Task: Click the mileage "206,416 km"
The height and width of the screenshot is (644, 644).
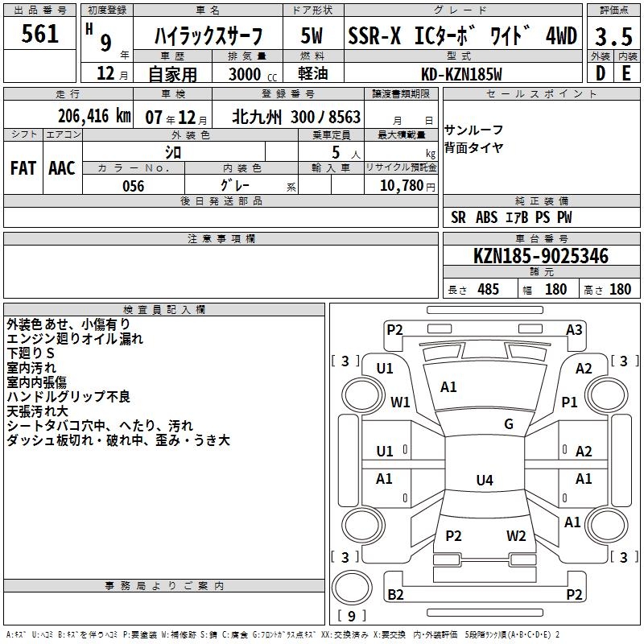Action: point(94,116)
